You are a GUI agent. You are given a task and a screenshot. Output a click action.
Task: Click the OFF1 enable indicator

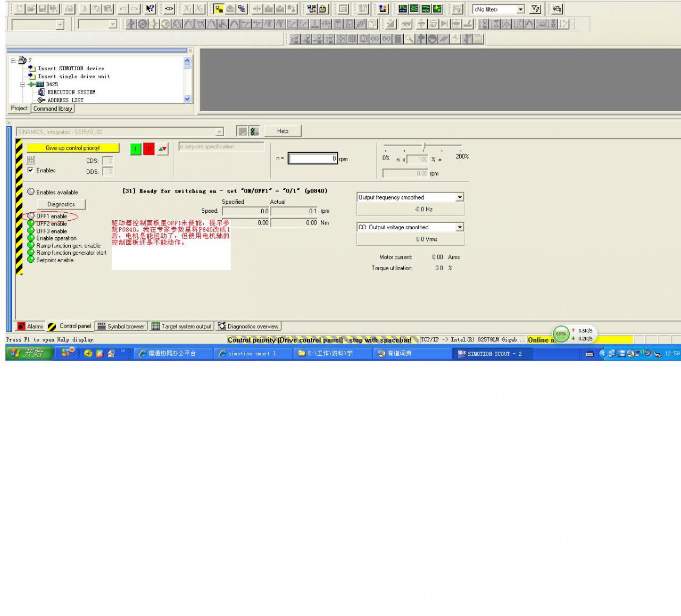click(31, 216)
